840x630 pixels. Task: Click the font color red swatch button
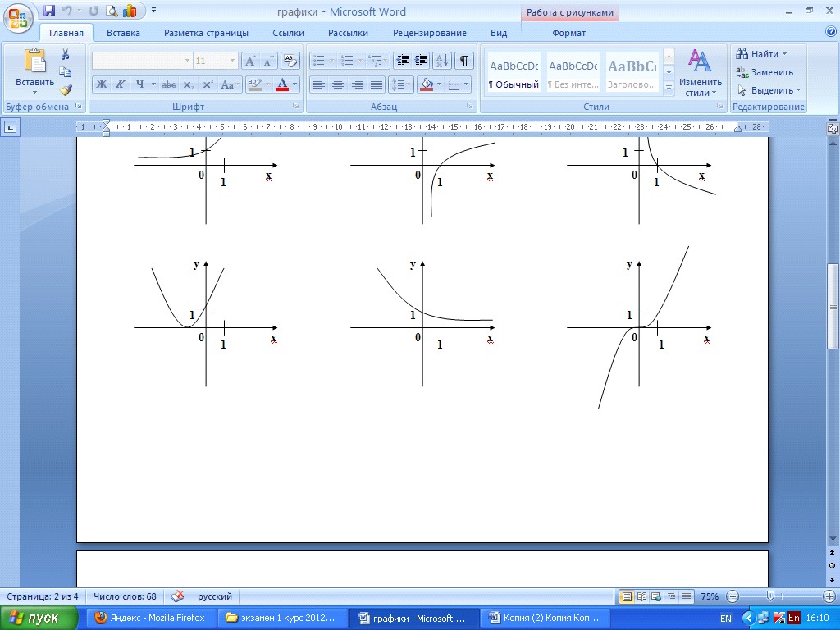(x=282, y=84)
